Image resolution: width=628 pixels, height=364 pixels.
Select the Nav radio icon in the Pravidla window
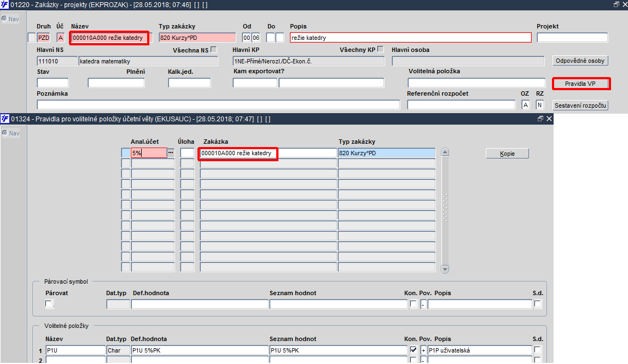[x=4, y=133]
